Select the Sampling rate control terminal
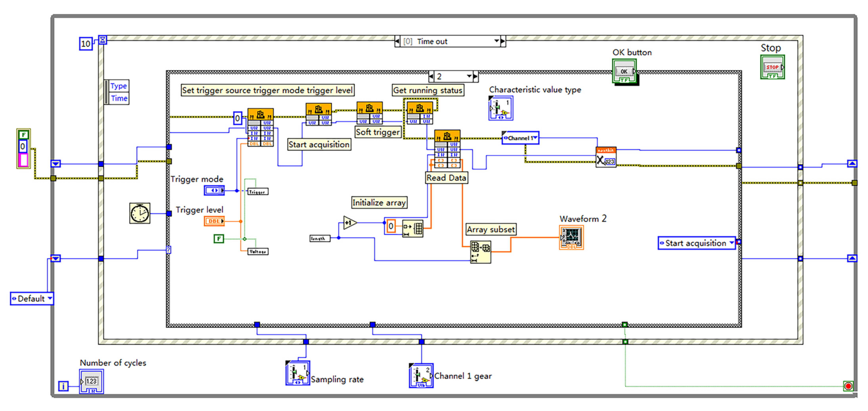The image size is (868, 411). coord(298,373)
